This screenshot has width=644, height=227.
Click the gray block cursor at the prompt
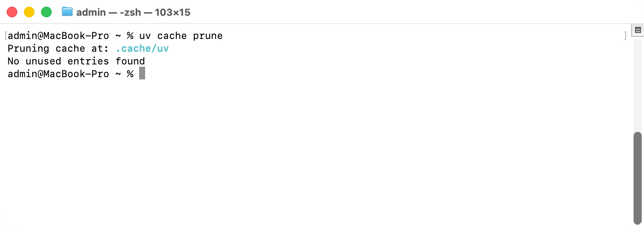(142, 73)
